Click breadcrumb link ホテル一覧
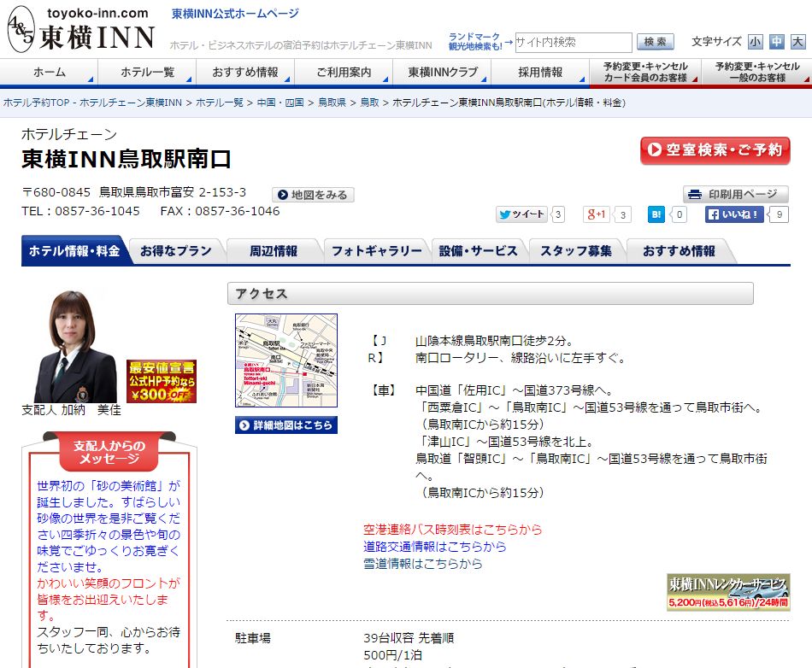The height and width of the screenshot is (668, 812). 220,103
